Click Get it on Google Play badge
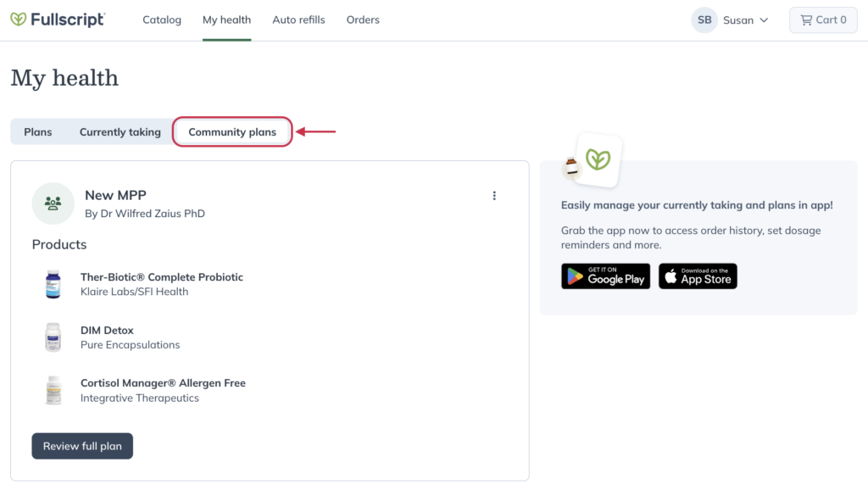 click(x=605, y=276)
